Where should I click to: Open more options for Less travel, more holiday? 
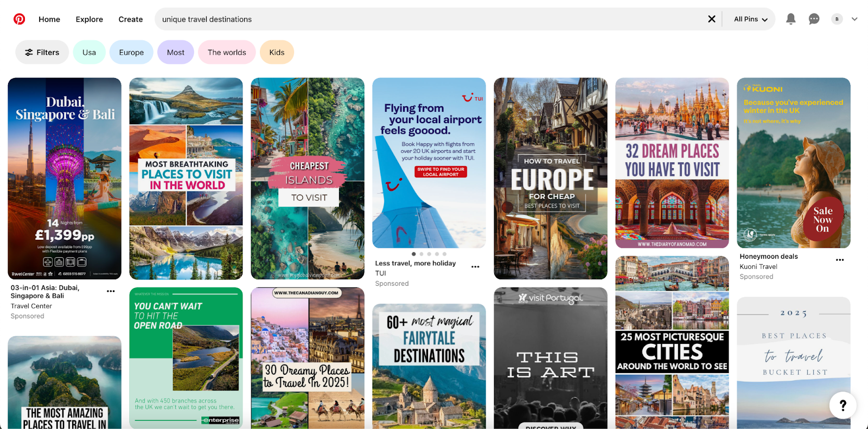(x=475, y=267)
